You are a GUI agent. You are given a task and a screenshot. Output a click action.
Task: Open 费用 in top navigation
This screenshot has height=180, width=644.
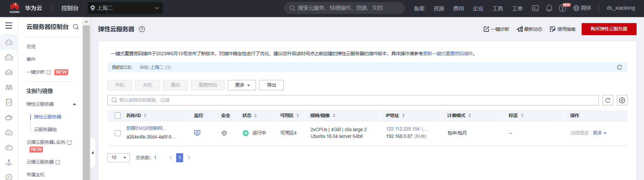(459, 8)
